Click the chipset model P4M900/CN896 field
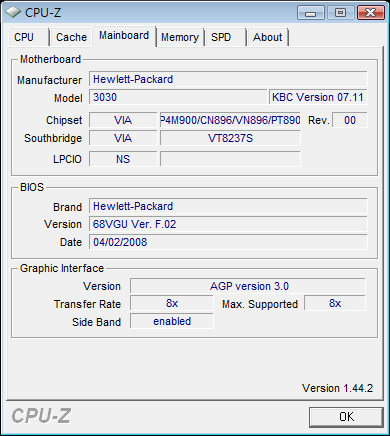The width and height of the screenshot is (390, 436). point(230,120)
